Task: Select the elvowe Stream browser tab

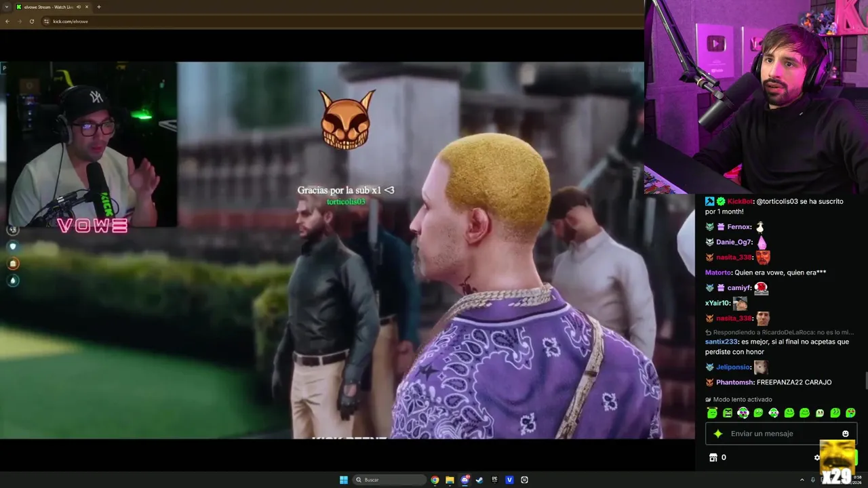Action: (x=53, y=7)
